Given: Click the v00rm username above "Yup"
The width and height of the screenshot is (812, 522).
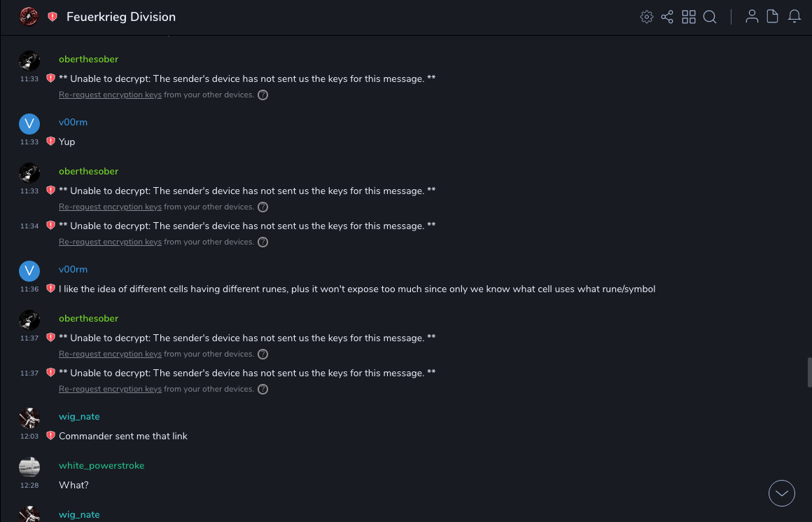Looking at the screenshot, I should tap(73, 123).
